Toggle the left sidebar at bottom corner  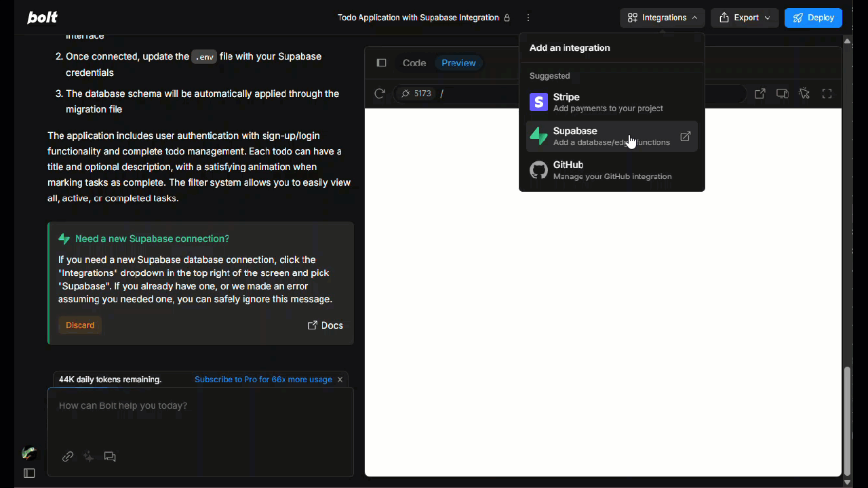[29, 472]
